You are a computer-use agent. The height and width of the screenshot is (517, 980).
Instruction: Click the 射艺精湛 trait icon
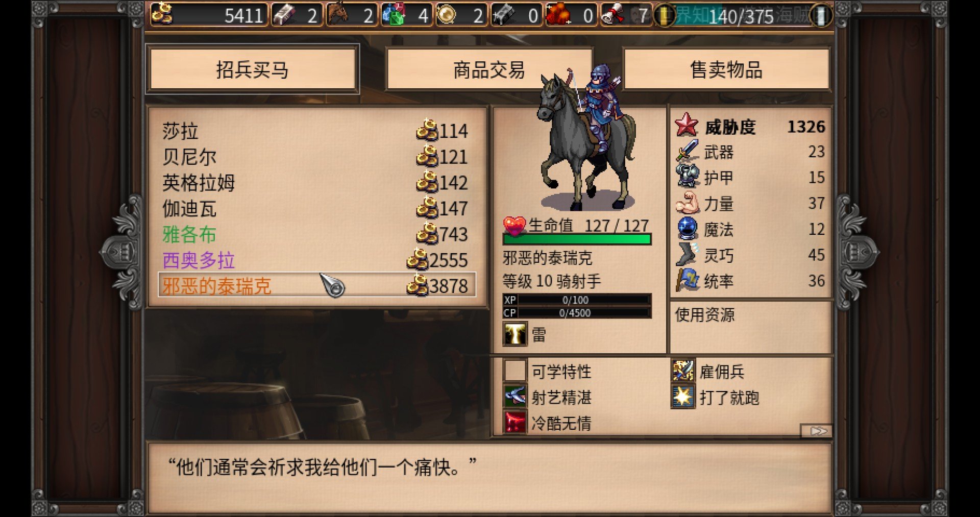point(514,397)
